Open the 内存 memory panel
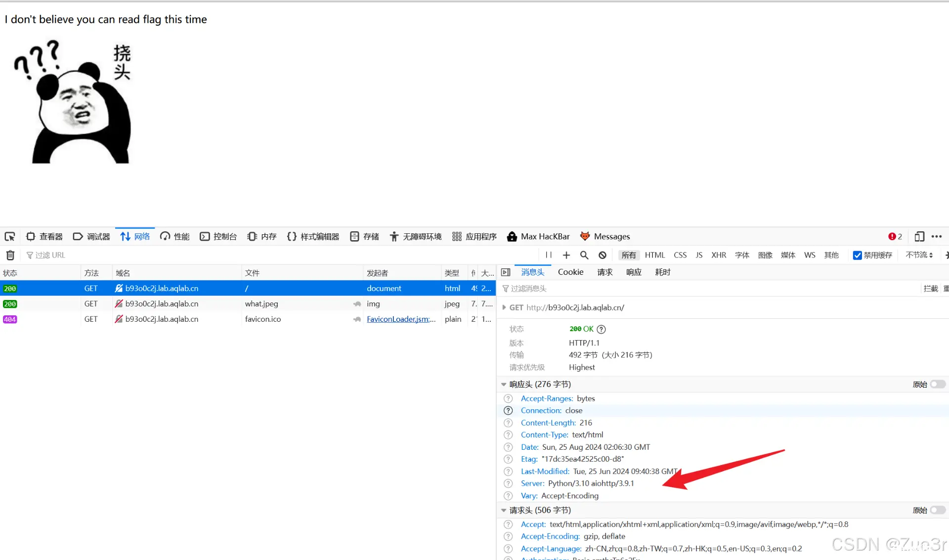The height and width of the screenshot is (560, 949). pyautogui.click(x=262, y=236)
